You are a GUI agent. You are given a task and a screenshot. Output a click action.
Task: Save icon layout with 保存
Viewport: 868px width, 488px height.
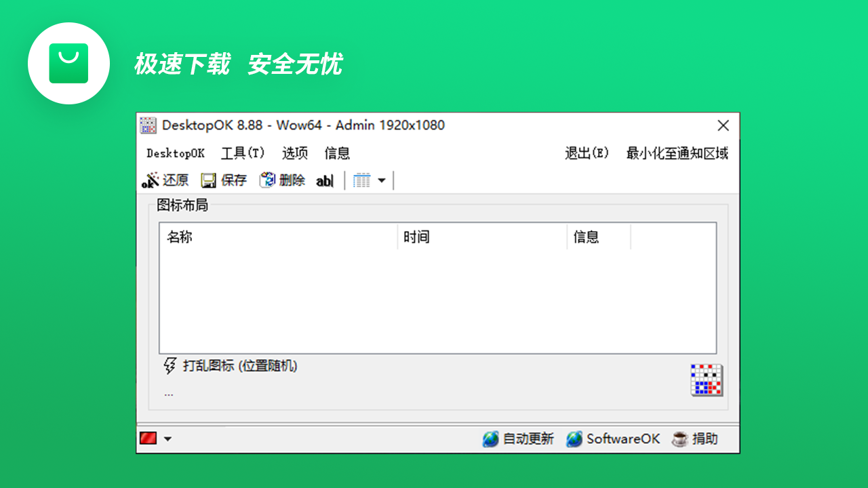tap(224, 180)
